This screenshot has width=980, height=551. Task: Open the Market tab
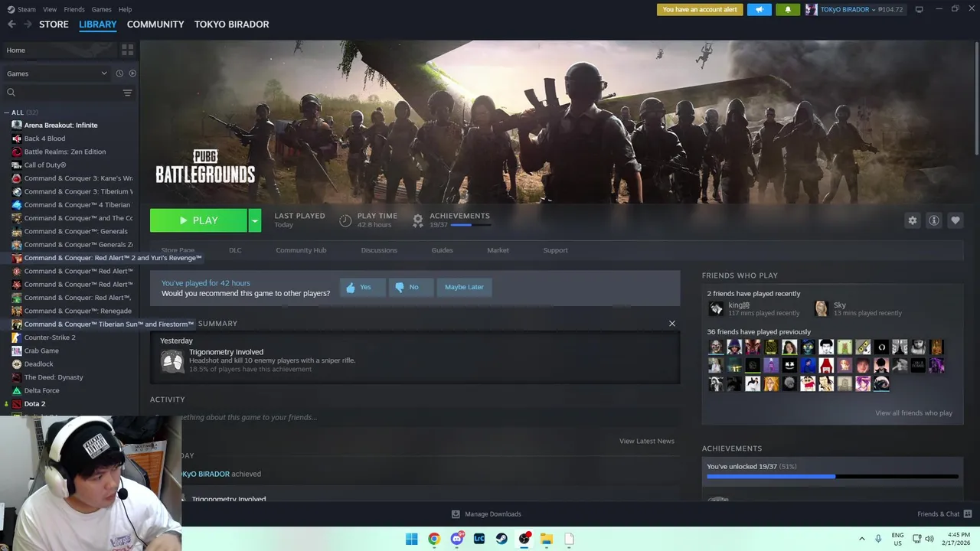498,250
